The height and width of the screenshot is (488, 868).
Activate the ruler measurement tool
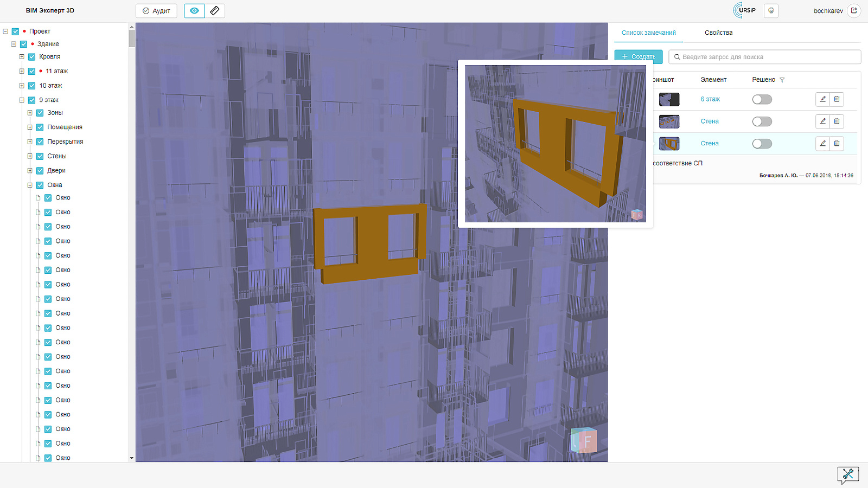click(x=215, y=11)
